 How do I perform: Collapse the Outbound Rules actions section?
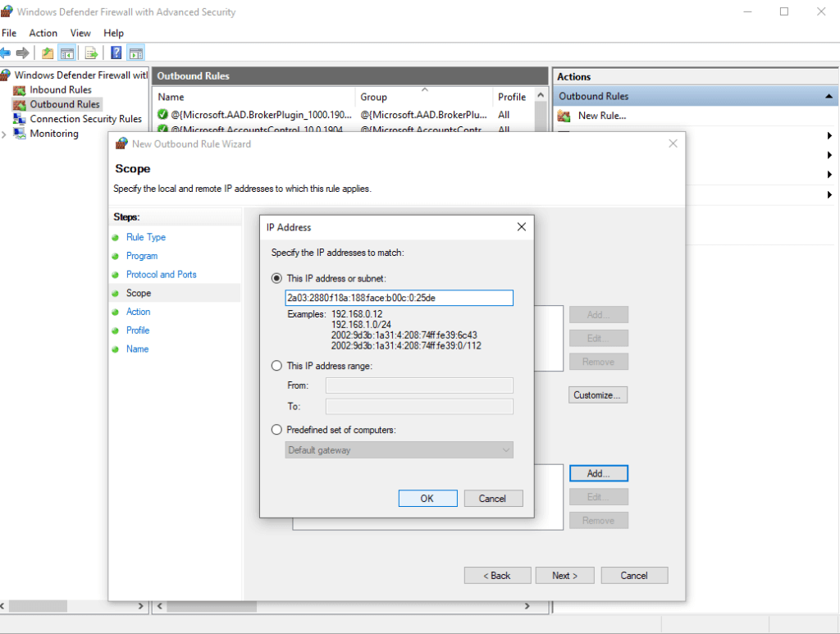point(829,97)
